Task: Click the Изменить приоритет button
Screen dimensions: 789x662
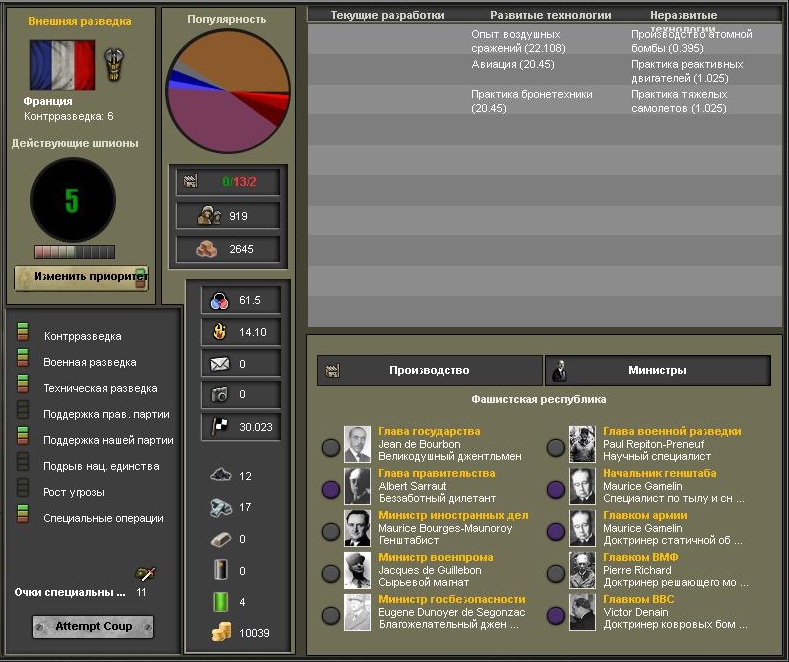Action: [x=81, y=278]
